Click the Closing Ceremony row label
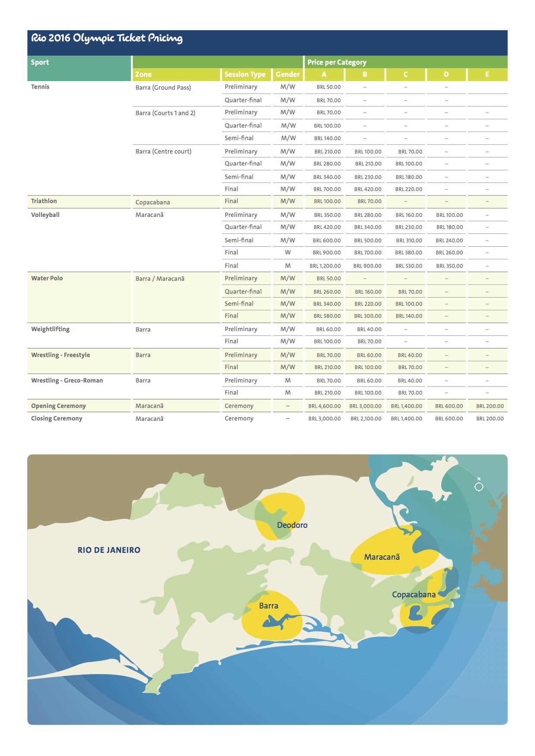 (x=57, y=418)
